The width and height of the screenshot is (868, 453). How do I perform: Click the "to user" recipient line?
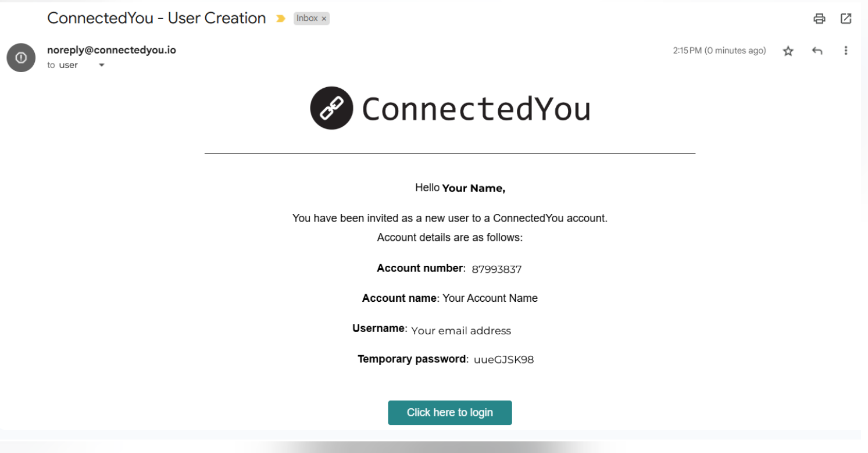tap(63, 65)
